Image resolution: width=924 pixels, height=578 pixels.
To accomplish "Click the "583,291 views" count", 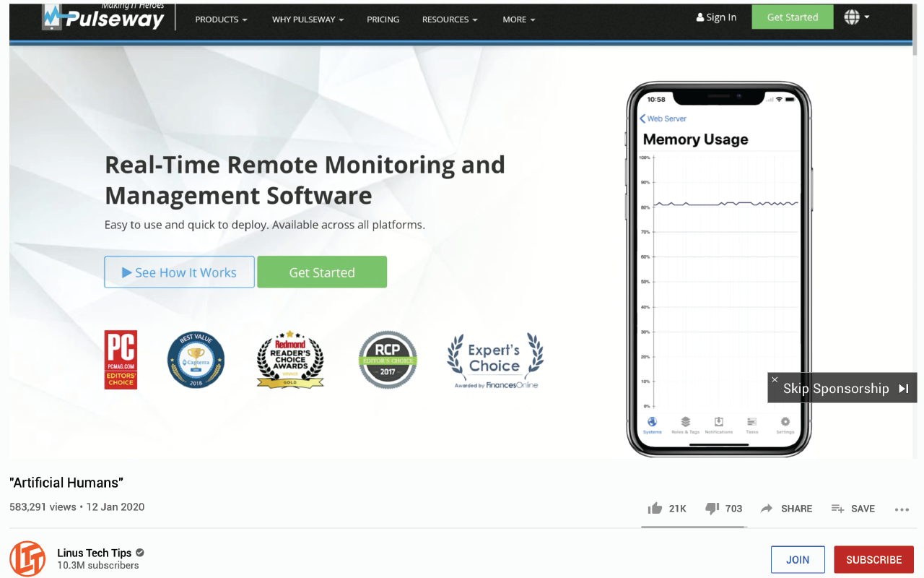I will (x=43, y=507).
